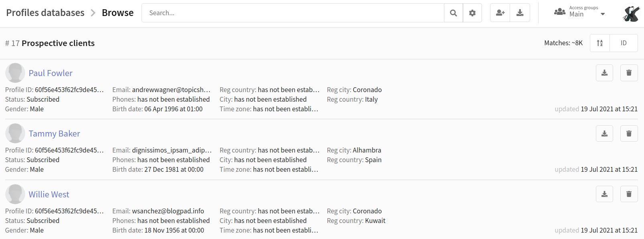Open Paul Fowler profile link
Viewport: 644px width, 239px height.
[x=51, y=73]
